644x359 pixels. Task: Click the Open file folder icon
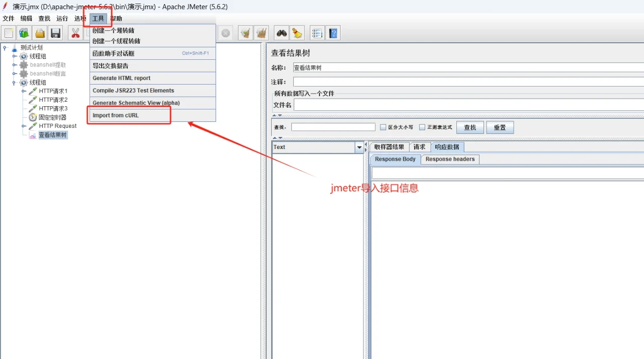(40, 33)
